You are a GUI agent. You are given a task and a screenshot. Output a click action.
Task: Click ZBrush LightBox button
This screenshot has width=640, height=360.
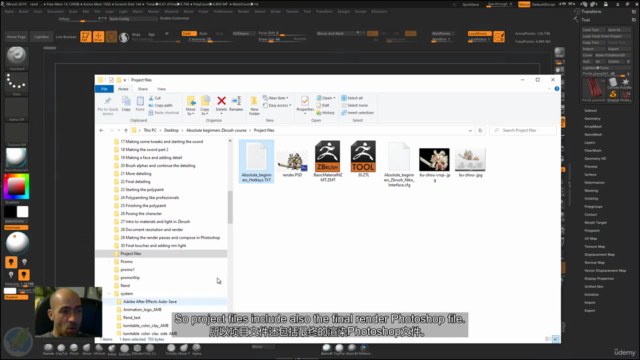[x=41, y=37]
